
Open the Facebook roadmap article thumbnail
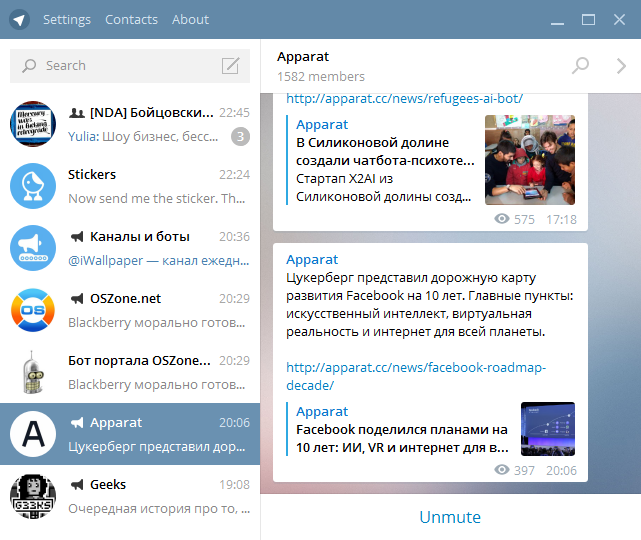point(547,429)
